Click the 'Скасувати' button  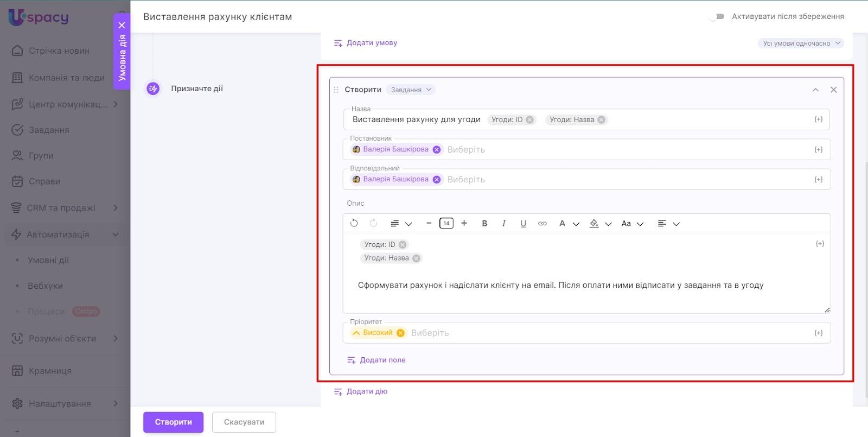244,422
